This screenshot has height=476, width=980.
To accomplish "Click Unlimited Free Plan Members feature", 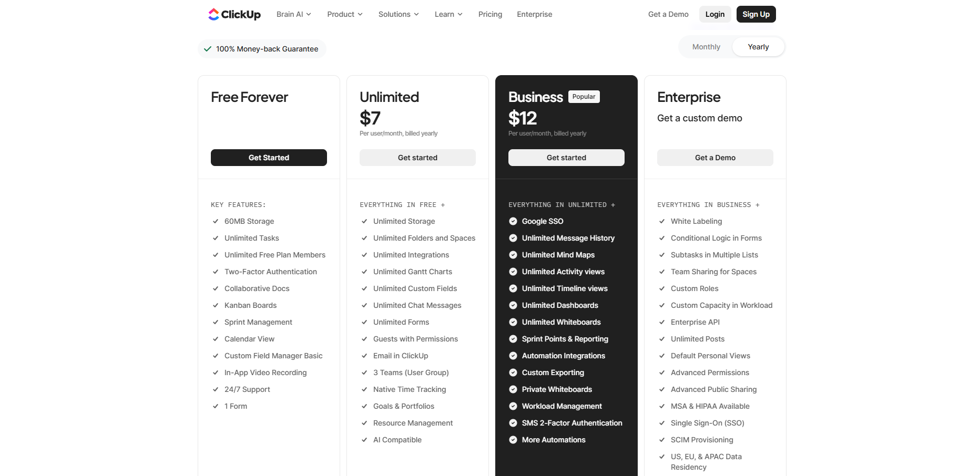I will point(275,255).
